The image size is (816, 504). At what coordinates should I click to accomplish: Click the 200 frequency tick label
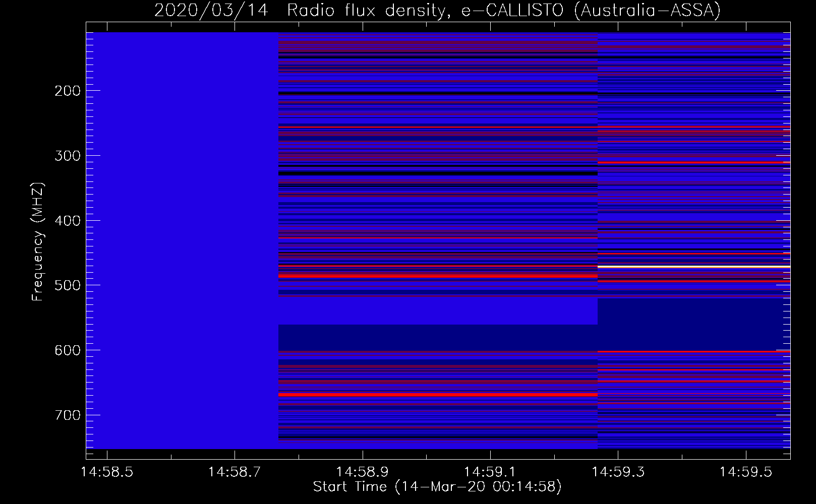(x=67, y=91)
